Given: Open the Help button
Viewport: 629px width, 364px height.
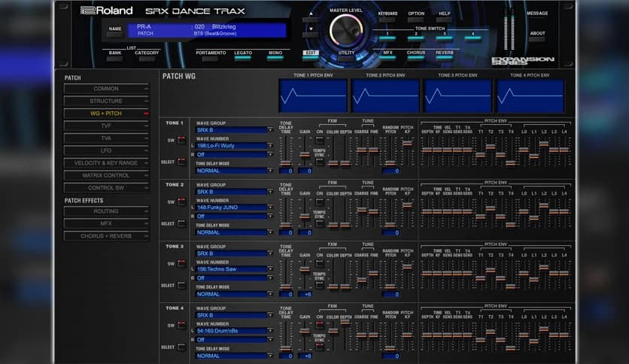Looking at the screenshot, I should pyautogui.click(x=444, y=20).
